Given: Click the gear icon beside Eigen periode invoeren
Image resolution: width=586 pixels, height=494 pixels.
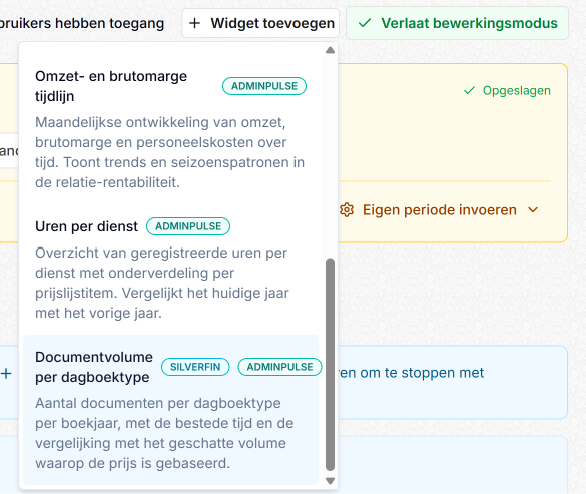Looking at the screenshot, I should tap(347, 210).
